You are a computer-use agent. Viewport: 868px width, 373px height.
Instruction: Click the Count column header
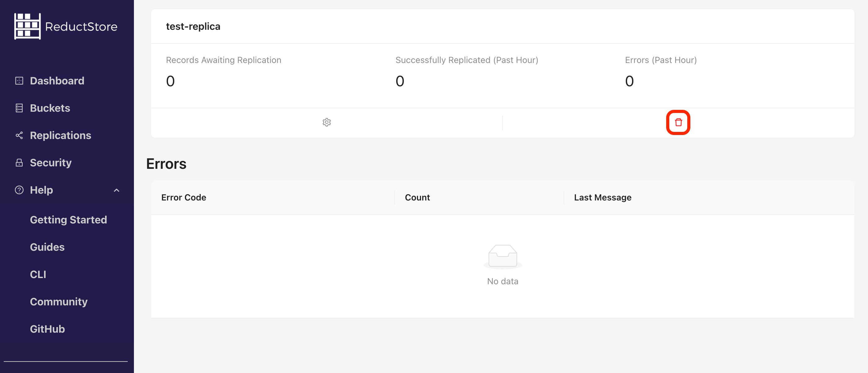click(x=417, y=197)
